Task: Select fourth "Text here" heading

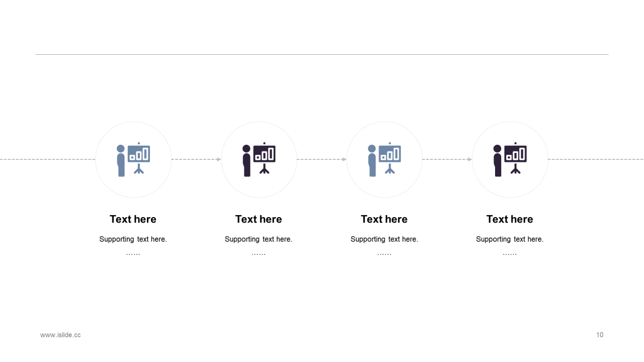Action: pyautogui.click(x=510, y=219)
